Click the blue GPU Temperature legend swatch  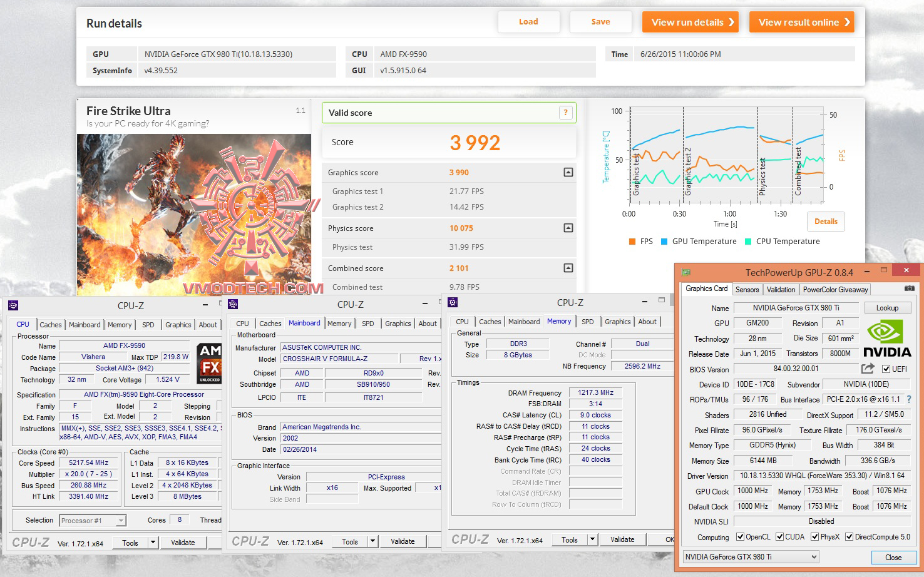click(664, 242)
